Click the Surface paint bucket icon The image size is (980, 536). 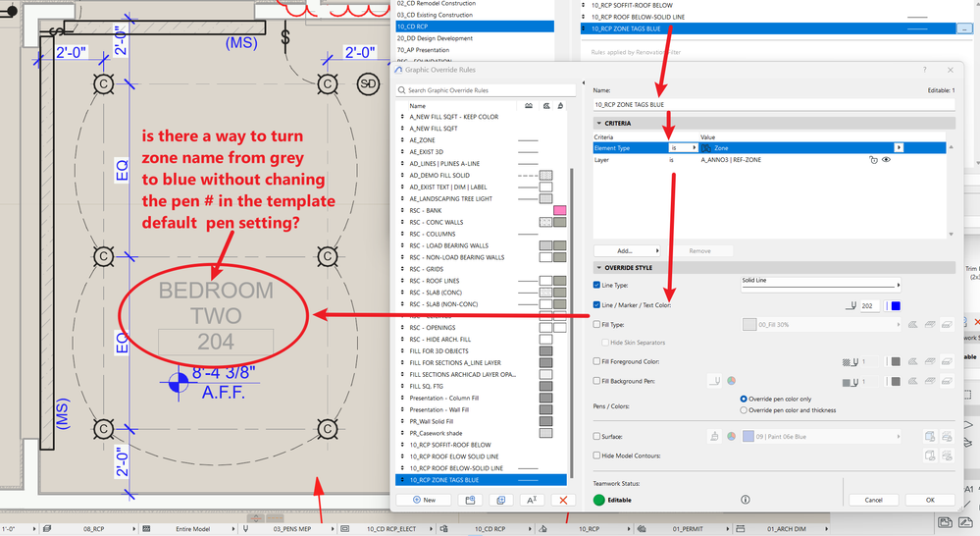(x=714, y=437)
